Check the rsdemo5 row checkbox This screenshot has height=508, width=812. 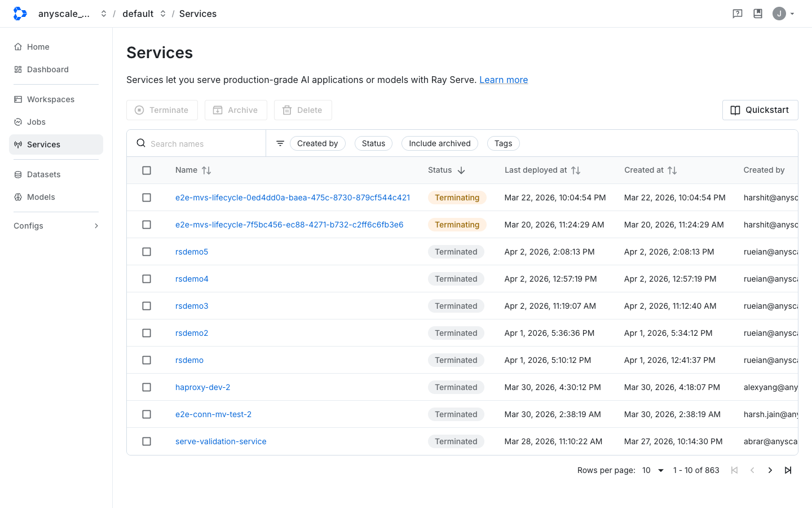(x=147, y=252)
